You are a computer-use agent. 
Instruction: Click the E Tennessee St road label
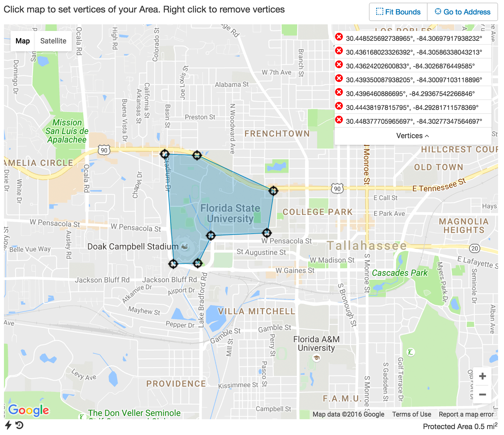coord(439,185)
